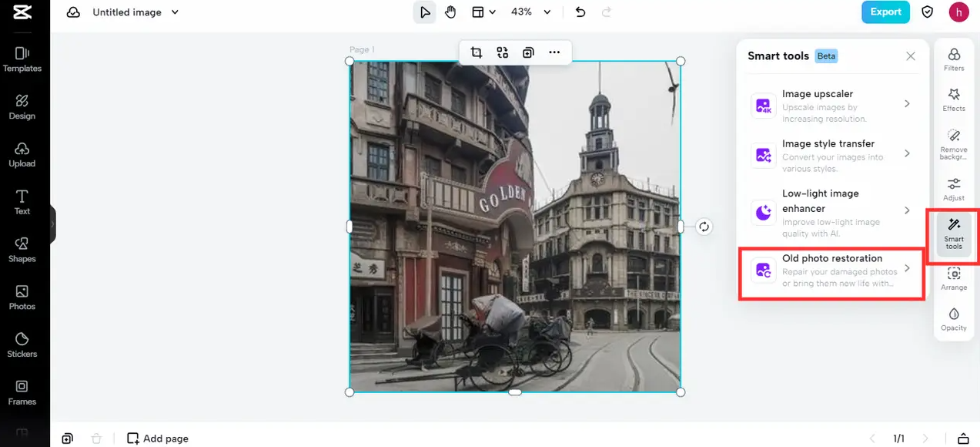Open the Effects panel

pyautogui.click(x=954, y=99)
